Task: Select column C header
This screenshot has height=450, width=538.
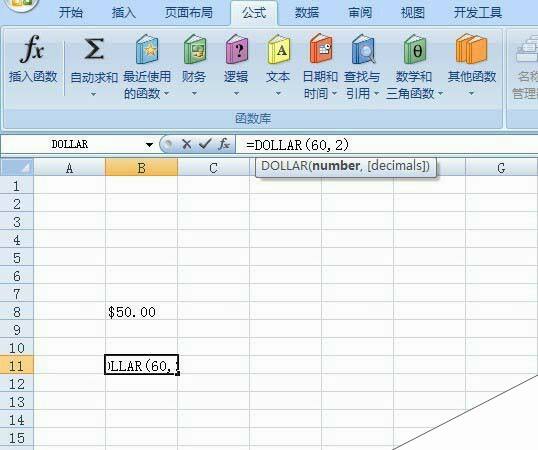Action: [x=213, y=167]
